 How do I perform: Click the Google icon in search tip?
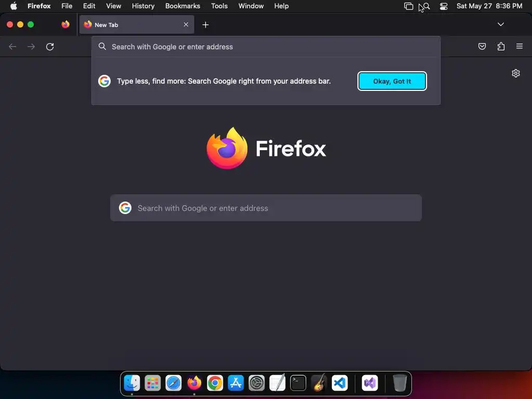pos(104,81)
